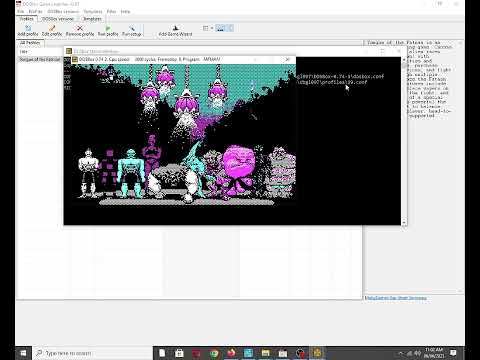This screenshot has width=480, height=360.
Task: Switch to the Templates tab
Action: pos(92,19)
